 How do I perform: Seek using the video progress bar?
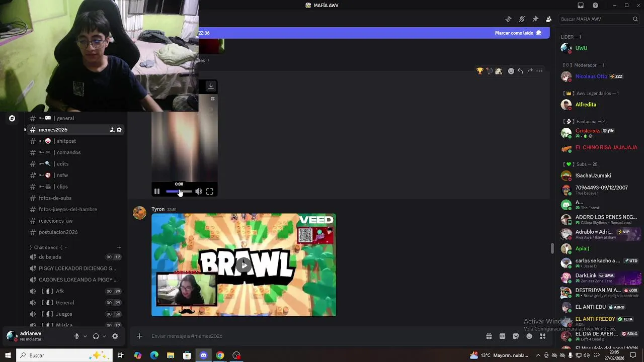(x=179, y=192)
